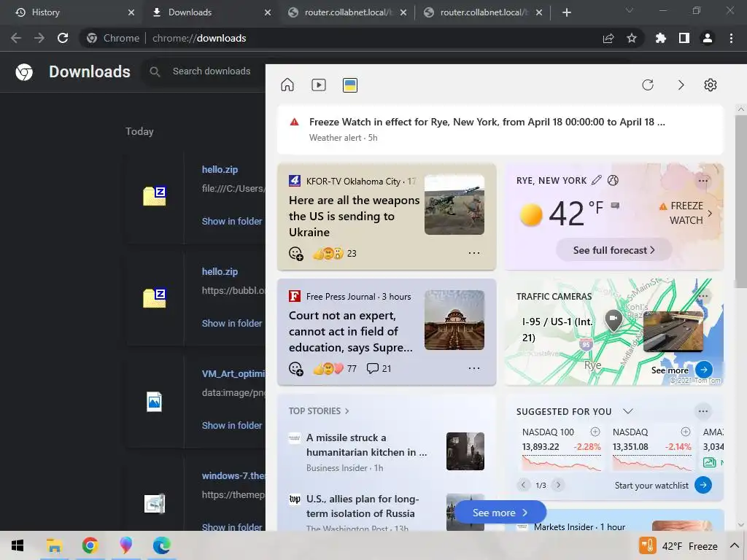Bookmark this page with star icon
This screenshot has height=560, width=747.
pyautogui.click(x=632, y=38)
